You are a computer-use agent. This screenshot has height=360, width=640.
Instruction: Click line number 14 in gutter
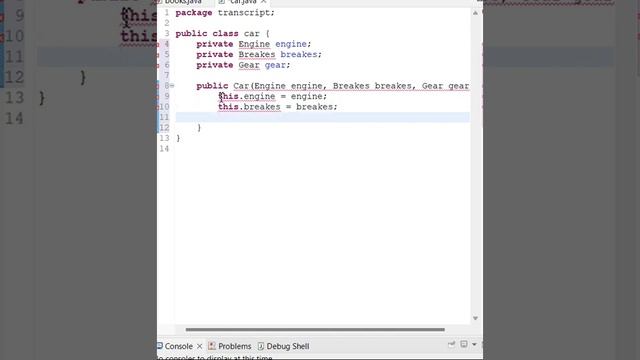point(164,149)
